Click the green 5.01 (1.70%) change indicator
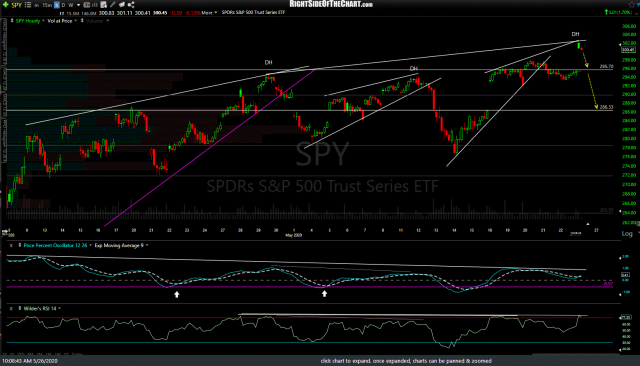Image resolution: width=640 pixels, height=366 pixels. 618,12
